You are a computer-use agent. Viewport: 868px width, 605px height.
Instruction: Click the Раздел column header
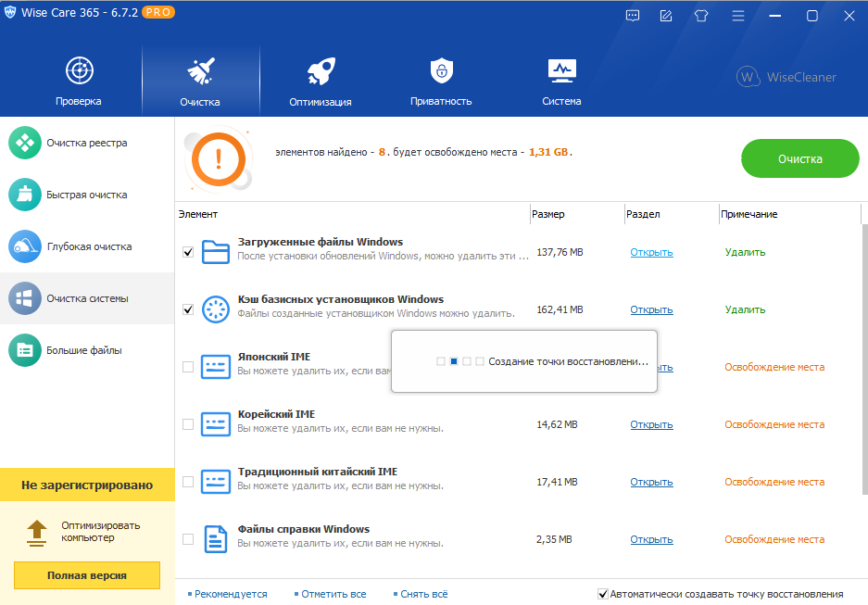click(672, 214)
